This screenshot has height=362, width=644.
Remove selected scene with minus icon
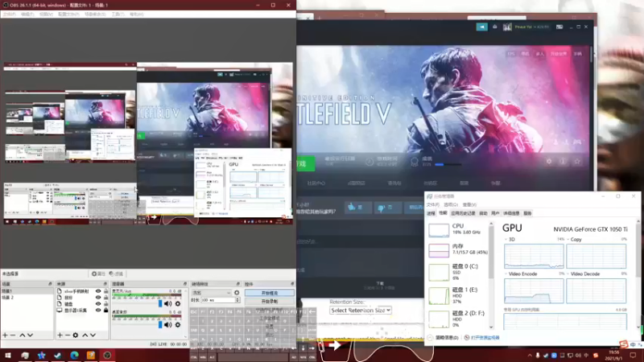(x=13, y=335)
